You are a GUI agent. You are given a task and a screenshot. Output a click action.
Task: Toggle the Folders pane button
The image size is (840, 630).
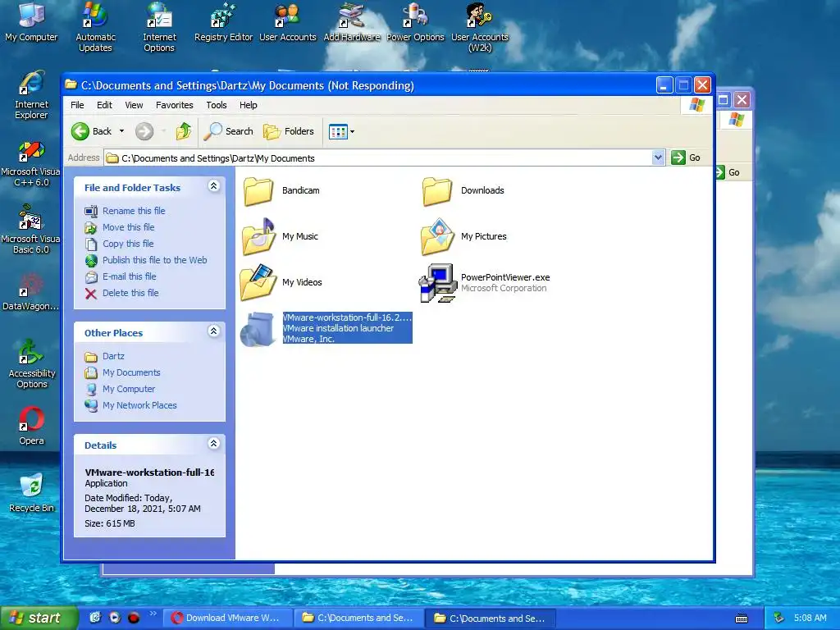[x=288, y=131]
